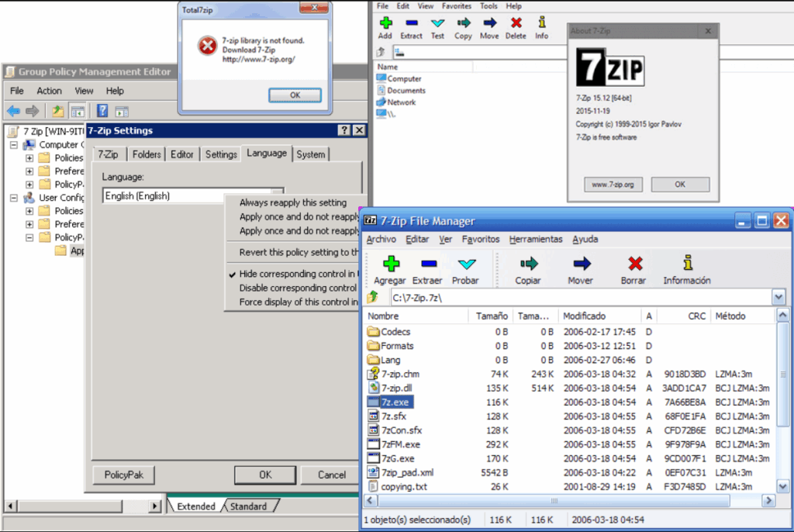The image size is (794, 532).
Task: Click the Delete toolbar icon
Action: pyautogui.click(x=516, y=22)
